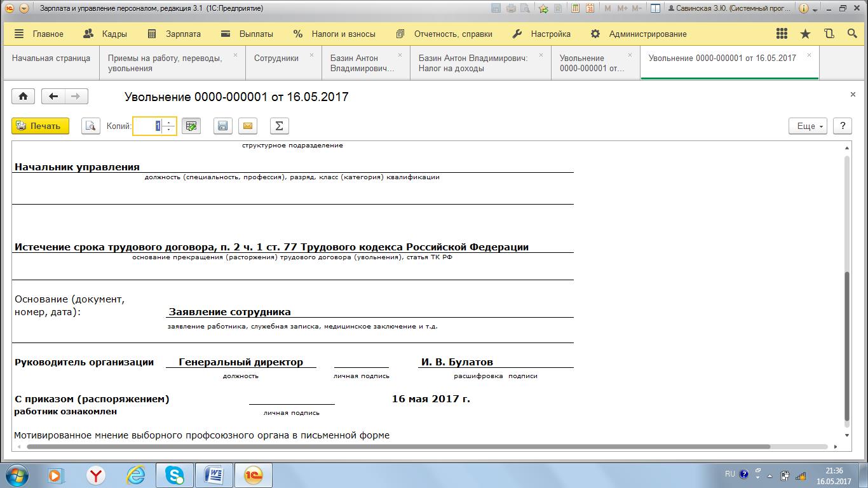Screen dimensions: 868x488
Task: Expand the info dropdown arrow in title bar
Action: 815,9
